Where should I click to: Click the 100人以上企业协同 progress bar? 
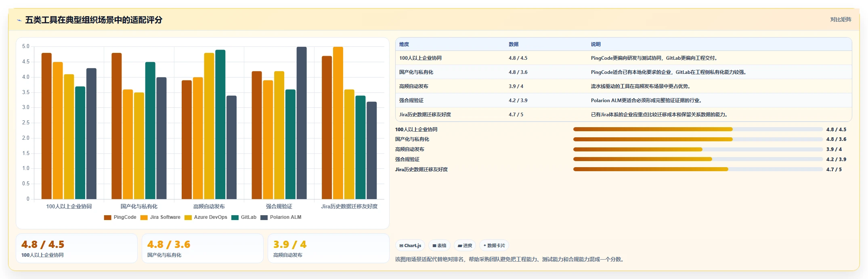point(698,129)
